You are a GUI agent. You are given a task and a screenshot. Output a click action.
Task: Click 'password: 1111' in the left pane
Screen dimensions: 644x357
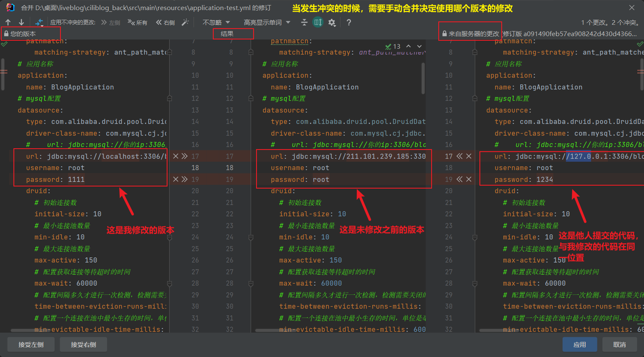point(55,179)
